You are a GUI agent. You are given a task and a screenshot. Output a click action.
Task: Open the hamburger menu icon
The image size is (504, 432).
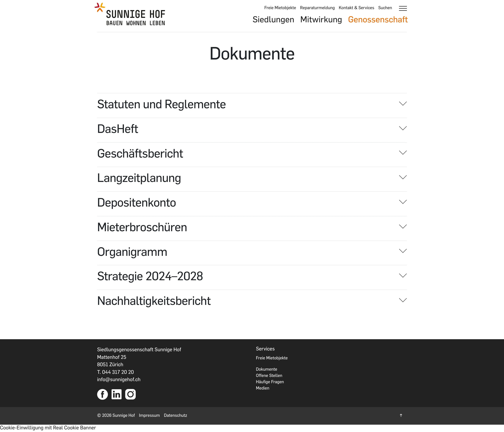pos(403,8)
